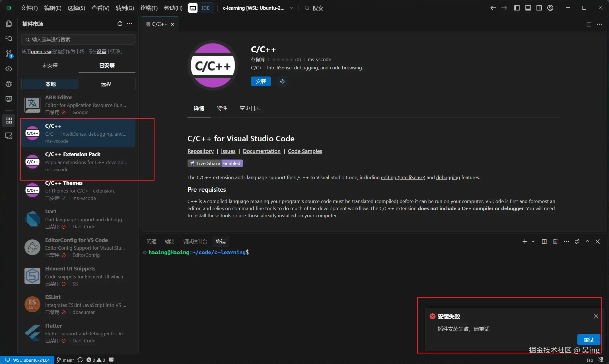Open the 终端(T) menu
Viewport: 609px width, 364px height.
(x=149, y=8)
